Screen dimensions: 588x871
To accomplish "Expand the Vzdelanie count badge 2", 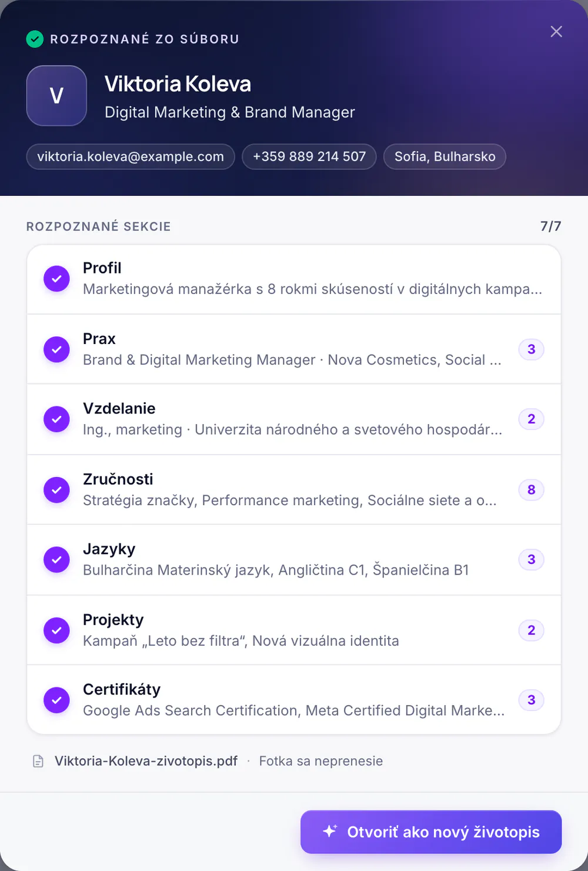I will 532,419.
